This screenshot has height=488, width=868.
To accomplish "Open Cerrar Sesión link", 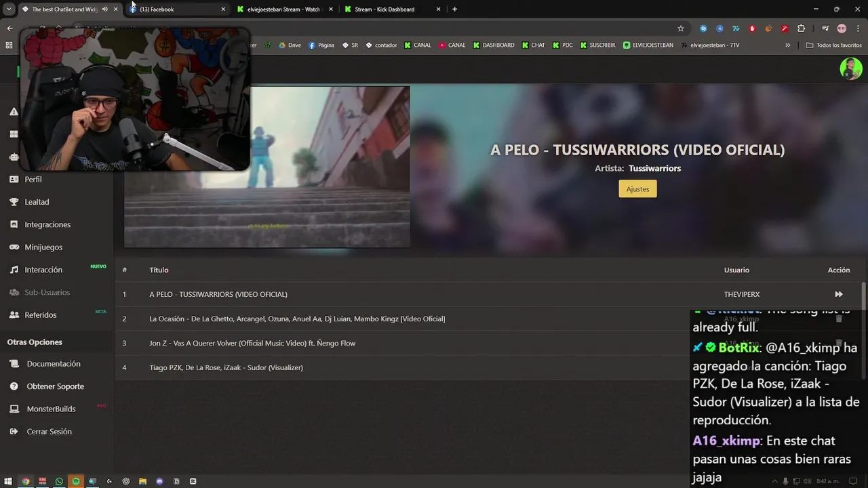I will 49,432.
